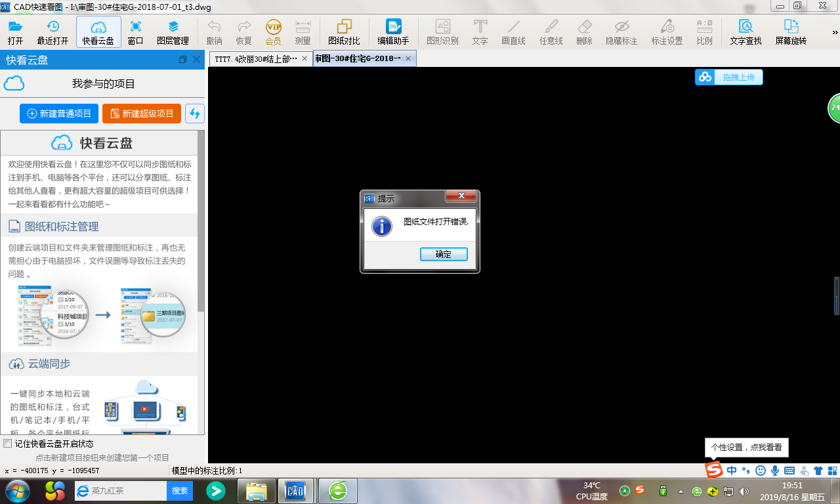Click 新建超级项目 button

coord(142,114)
